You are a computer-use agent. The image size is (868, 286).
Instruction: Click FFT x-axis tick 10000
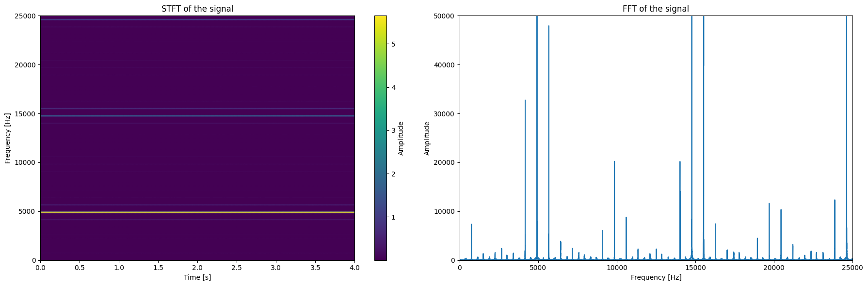[x=617, y=268]
